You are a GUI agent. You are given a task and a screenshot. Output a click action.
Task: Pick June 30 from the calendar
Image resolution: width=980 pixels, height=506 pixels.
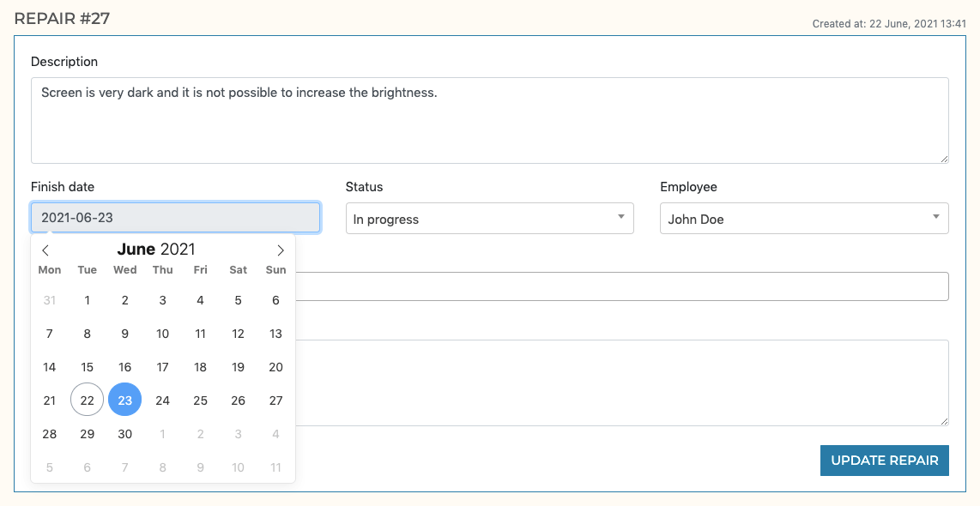124,433
